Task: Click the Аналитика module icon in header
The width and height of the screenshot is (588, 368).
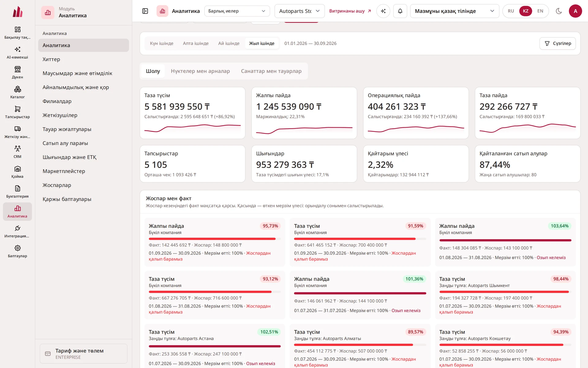Action: 162,11
